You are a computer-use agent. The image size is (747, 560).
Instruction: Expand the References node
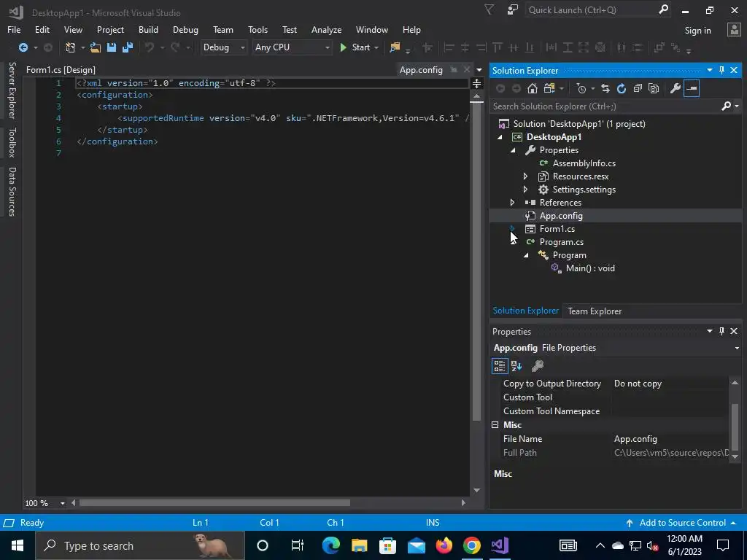coord(512,203)
